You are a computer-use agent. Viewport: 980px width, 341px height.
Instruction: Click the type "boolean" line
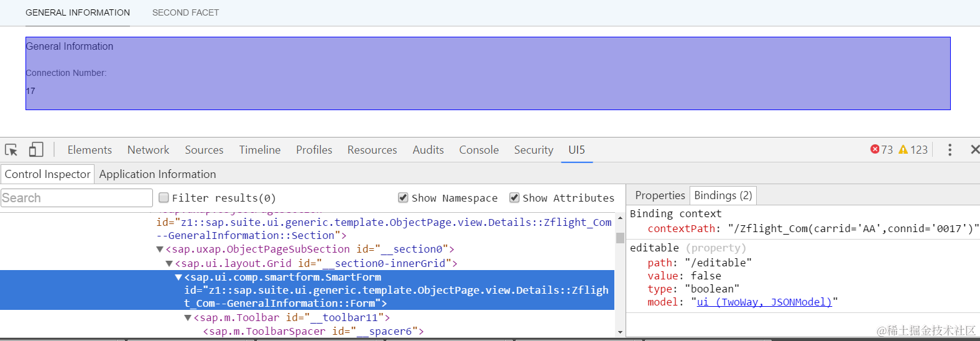693,289
